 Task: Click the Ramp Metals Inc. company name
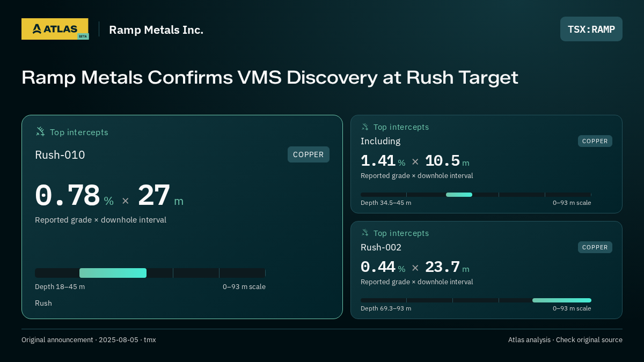[156, 29]
